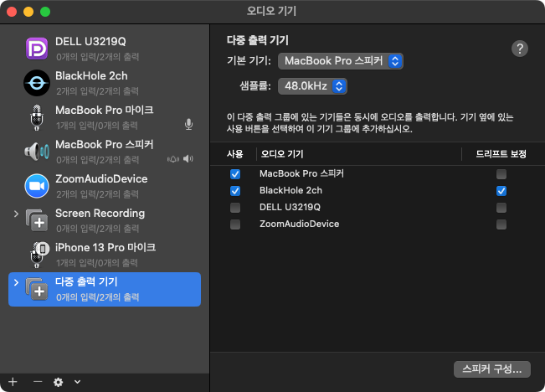Expand the 다중 출력 기기 subdevices
This screenshot has width=545, height=392.
click(16, 282)
